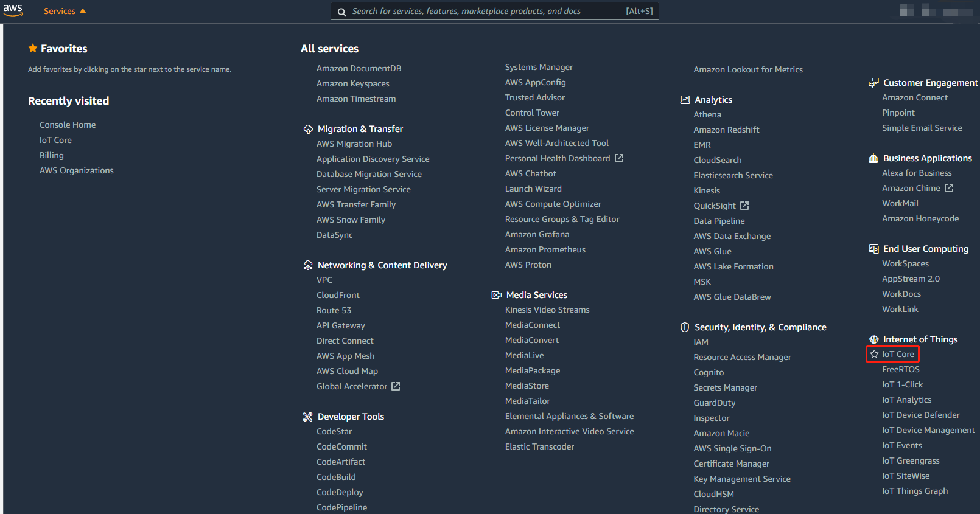Image resolution: width=980 pixels, height=514 pixels.
Task: Open AWS Organizations from recently visited
Action: (x=77, y=170)
